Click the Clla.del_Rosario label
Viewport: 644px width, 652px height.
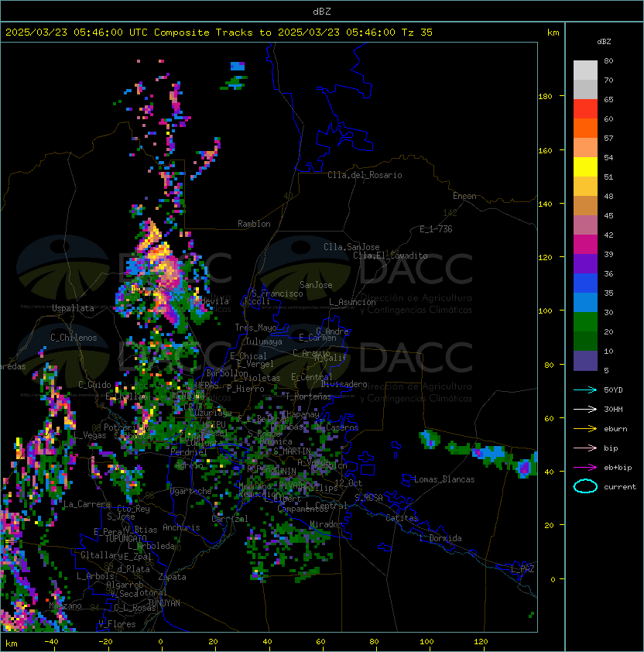coord(365,175)
